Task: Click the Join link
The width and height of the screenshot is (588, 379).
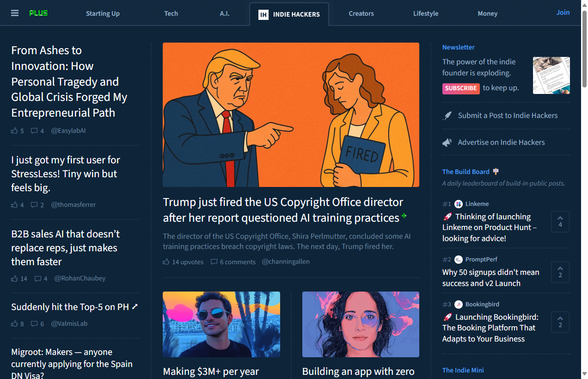Action: (563, 12)
